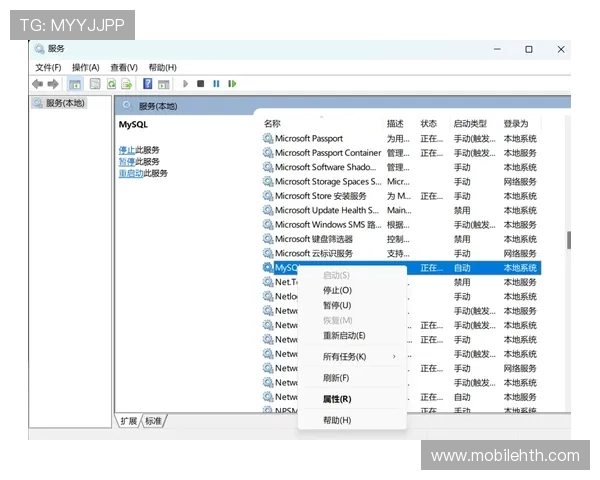The height and width of the screenshot is (480, 600).
Task: Select Microsoft Storage Spaces S... row
Action: click(401, 181)
